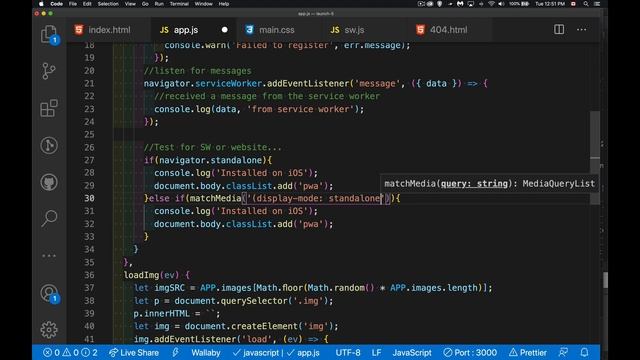640x360 pixels.
Task: Open the Edit menu
Action: pyautogui.click(x=87, y=4)
